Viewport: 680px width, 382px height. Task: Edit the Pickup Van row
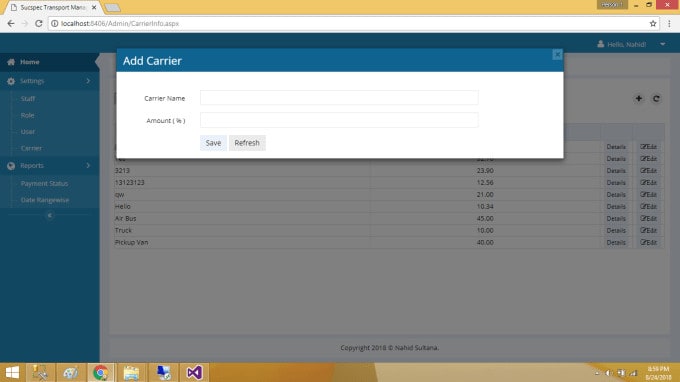tap(648, 242)
